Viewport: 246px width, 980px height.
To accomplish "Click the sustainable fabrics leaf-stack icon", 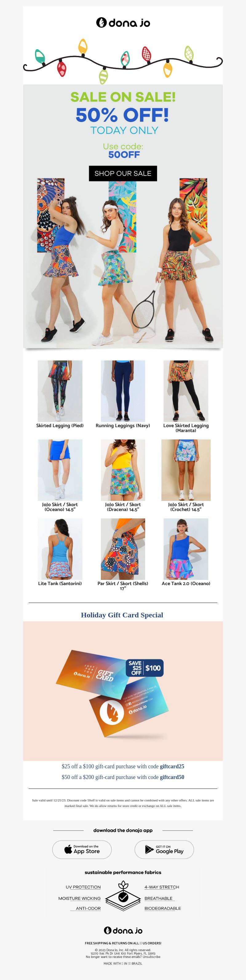I will 123,896.
